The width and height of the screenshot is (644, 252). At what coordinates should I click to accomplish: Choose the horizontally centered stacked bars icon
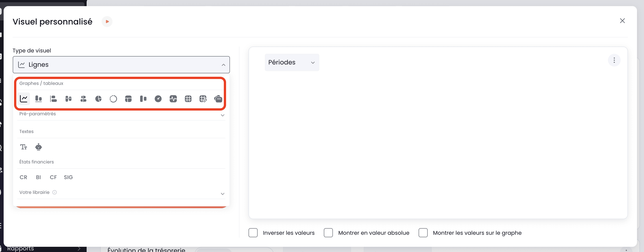click(x=68, y=99)
